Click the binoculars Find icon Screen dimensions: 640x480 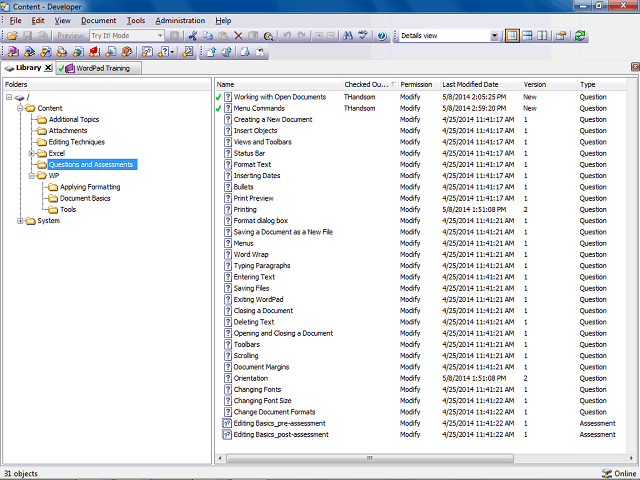tap(348, 36)
